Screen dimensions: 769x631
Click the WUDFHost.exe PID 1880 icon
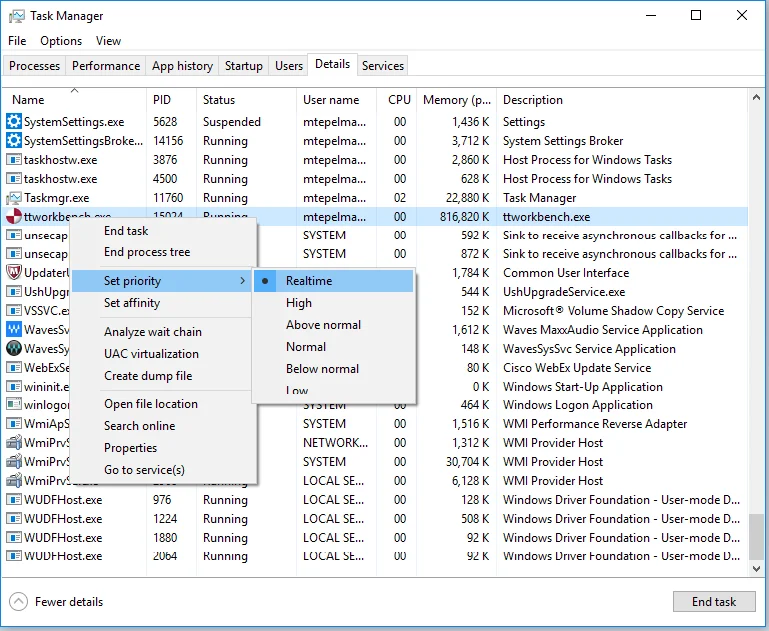pos(14,537)
